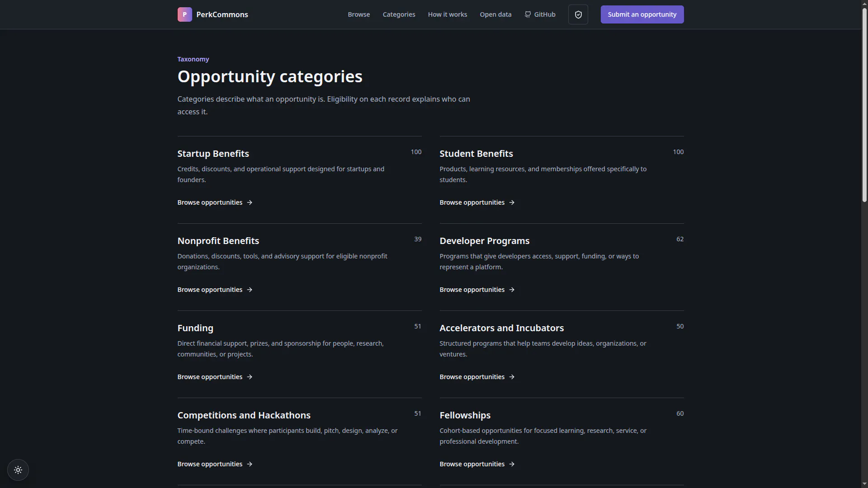Click the Taxonomy label above title

193,59
